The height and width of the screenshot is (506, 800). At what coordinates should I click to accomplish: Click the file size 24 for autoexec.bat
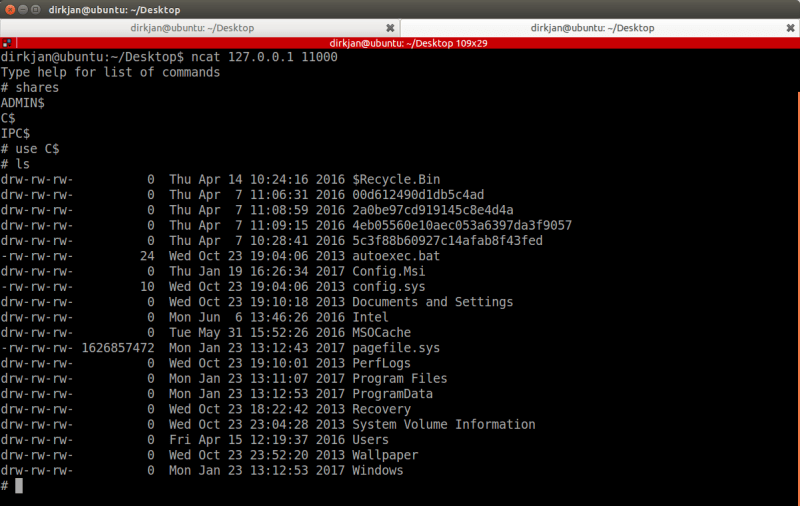click(x=147, y=256)
